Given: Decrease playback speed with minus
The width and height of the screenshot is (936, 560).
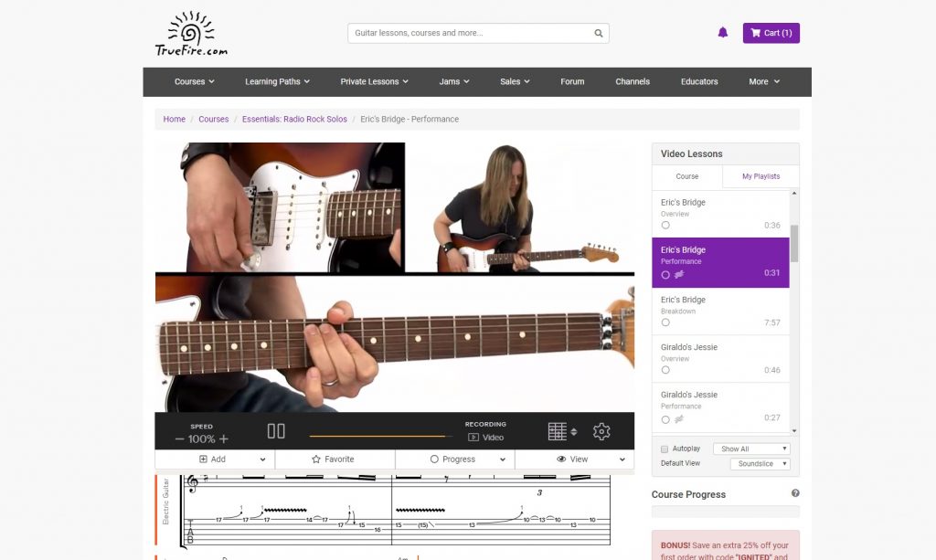Looking at the screenshot, I should 179,439.
